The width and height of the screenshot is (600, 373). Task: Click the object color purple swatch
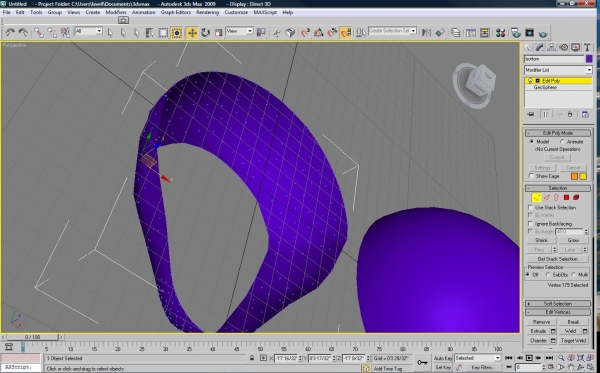point(589,59)
